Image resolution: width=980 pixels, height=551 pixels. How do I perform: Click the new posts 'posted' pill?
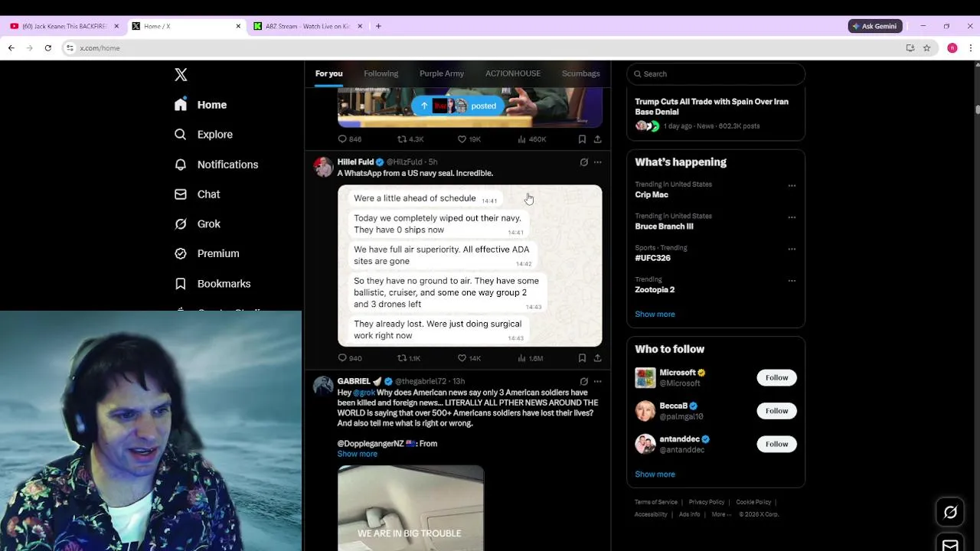pos(458,106)
